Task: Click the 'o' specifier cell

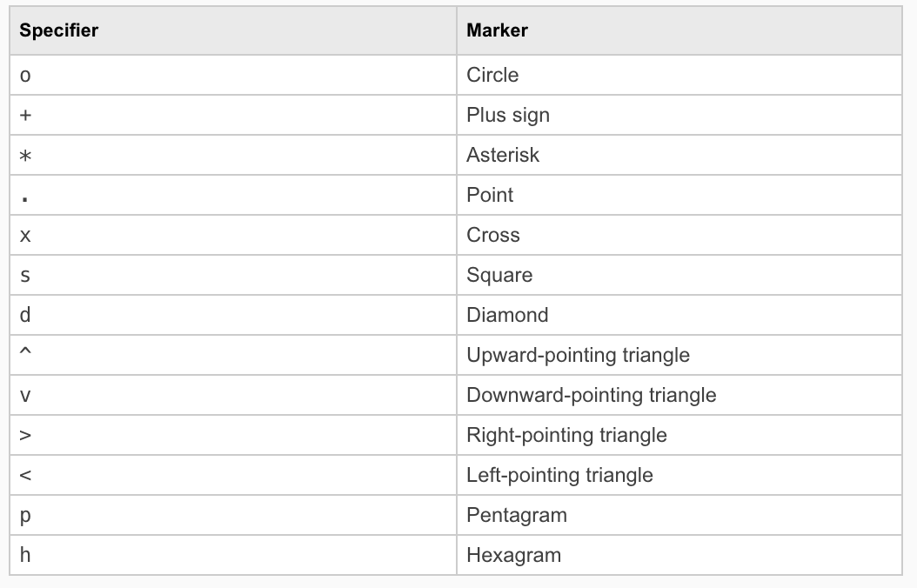Action: point(25,76)
